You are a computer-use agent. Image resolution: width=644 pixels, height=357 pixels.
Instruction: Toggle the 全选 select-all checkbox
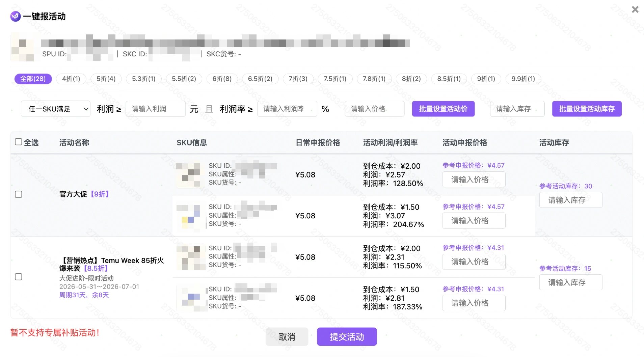pyautogui.click(x=19, y=142)
